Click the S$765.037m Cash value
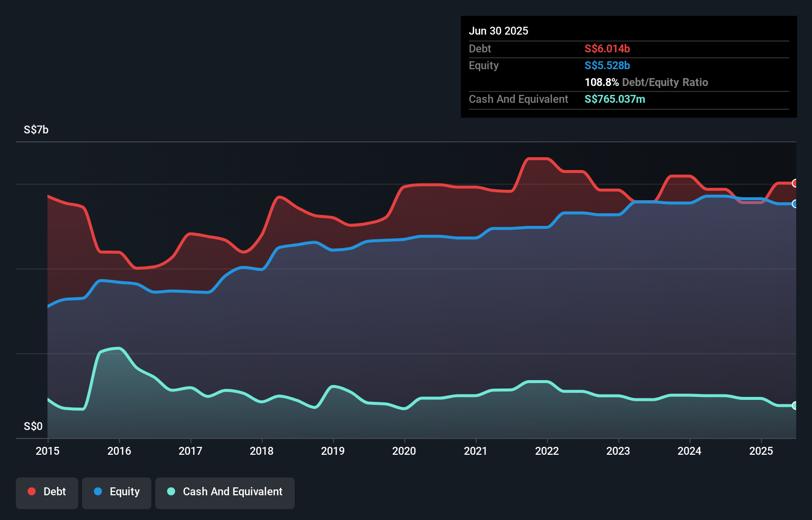This screenshot has width=812, height=520. [615, 99]
